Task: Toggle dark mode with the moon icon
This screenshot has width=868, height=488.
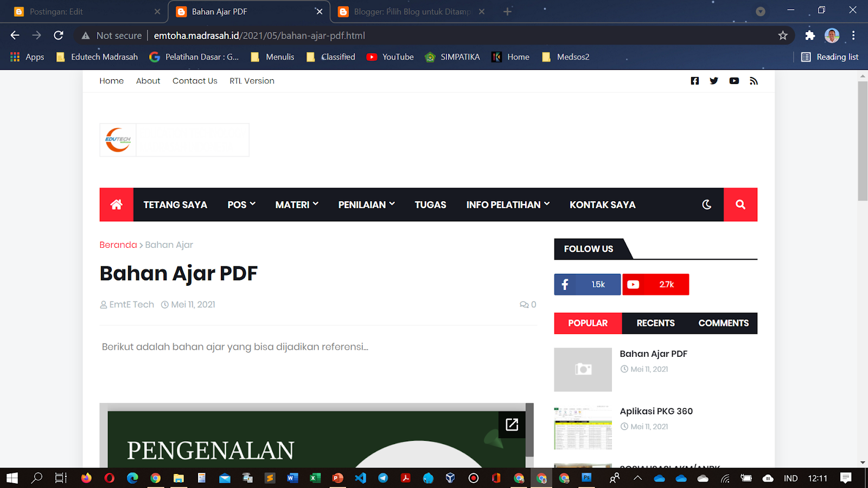Action: click(707, 204)
